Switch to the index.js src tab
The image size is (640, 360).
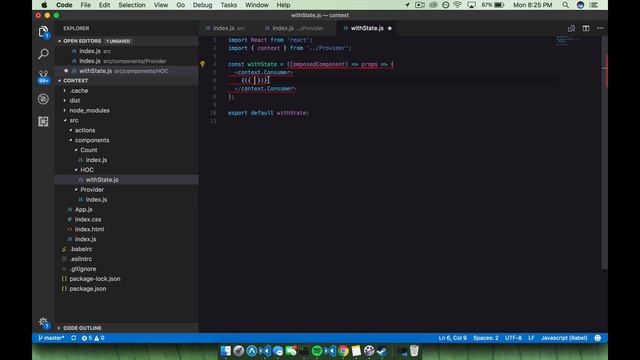(x=225, y=28)
